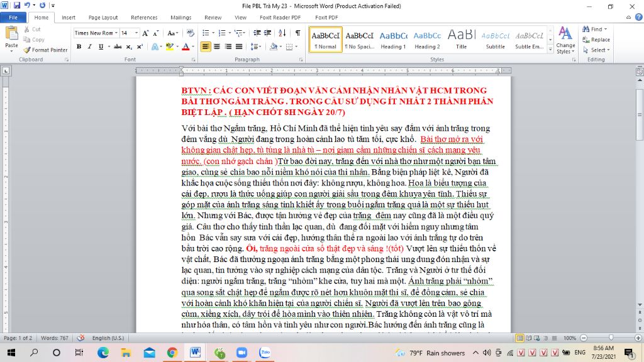
Task: Toggle Show/Hide paragraph marks
Action: pyautogui.click(x=297, y=33)
